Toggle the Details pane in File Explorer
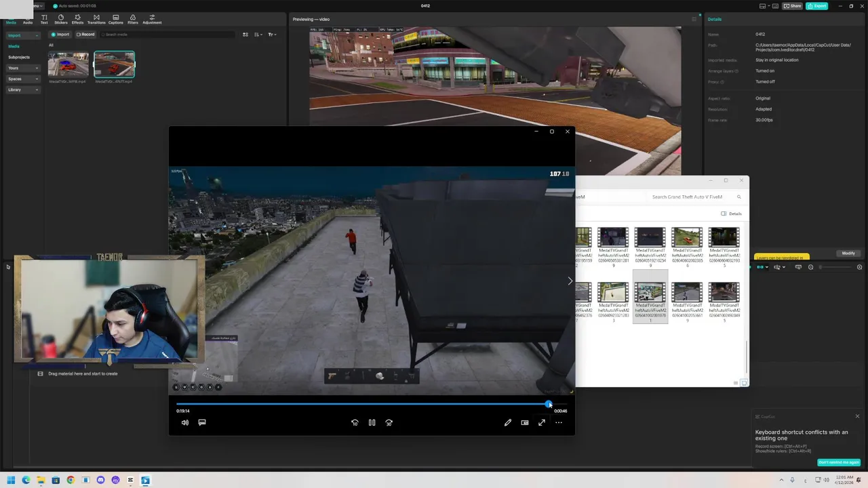 732,213
